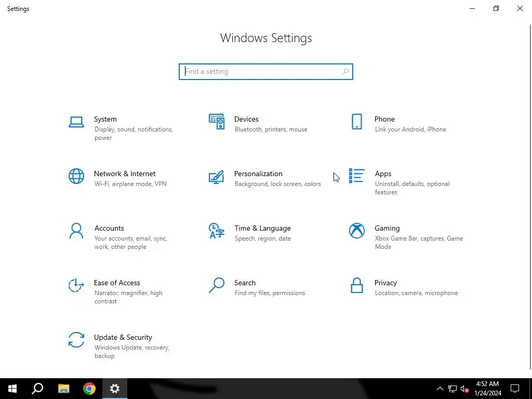Click the Apps list icon
The width and height of the screenshot is (532, 399).
pos(356,176)
